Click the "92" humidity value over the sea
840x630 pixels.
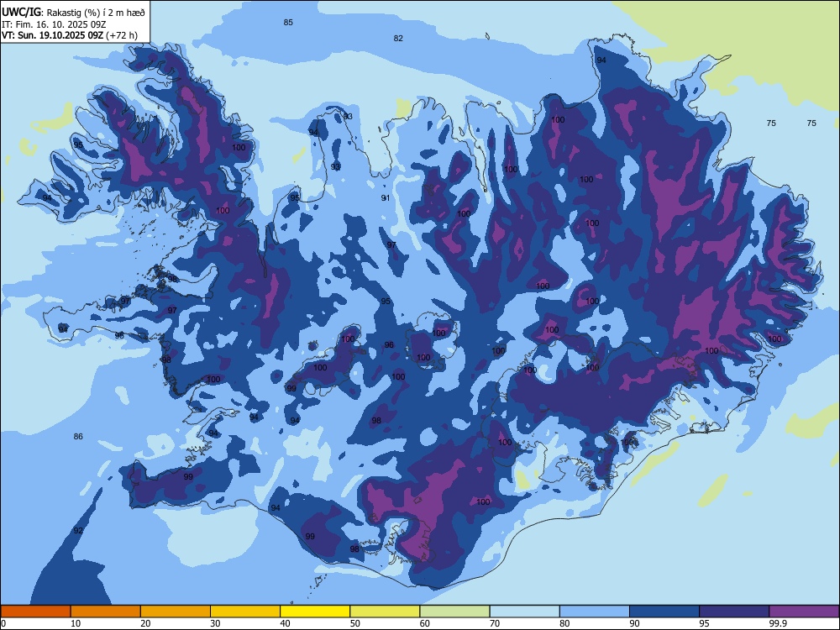point(78,530)
